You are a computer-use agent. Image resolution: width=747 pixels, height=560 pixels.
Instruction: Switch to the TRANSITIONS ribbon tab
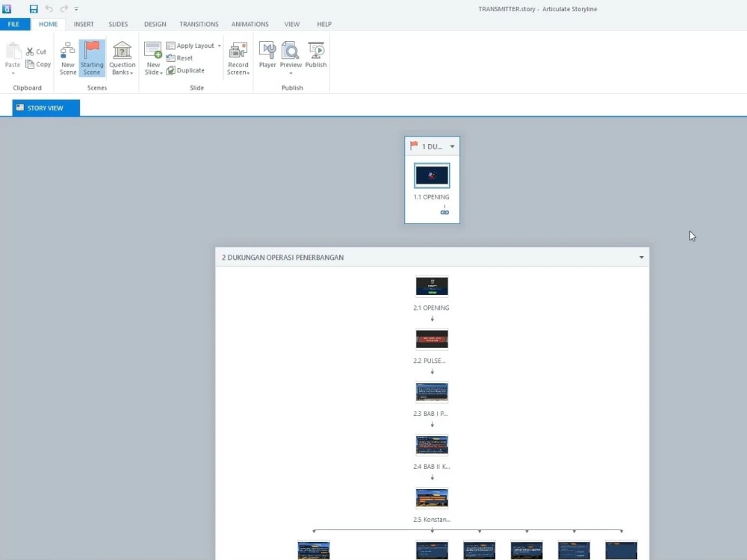tap(199, 24)
